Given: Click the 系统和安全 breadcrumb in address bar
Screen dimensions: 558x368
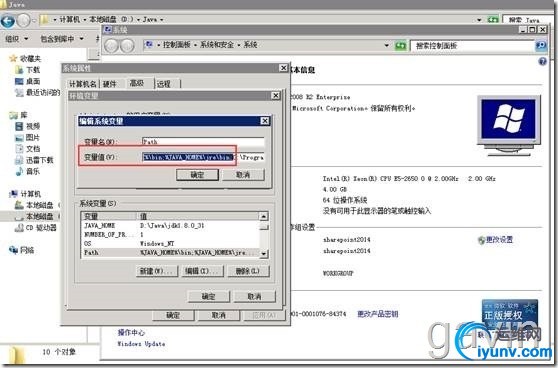Looking at the screenshot, I should (217, 45).
